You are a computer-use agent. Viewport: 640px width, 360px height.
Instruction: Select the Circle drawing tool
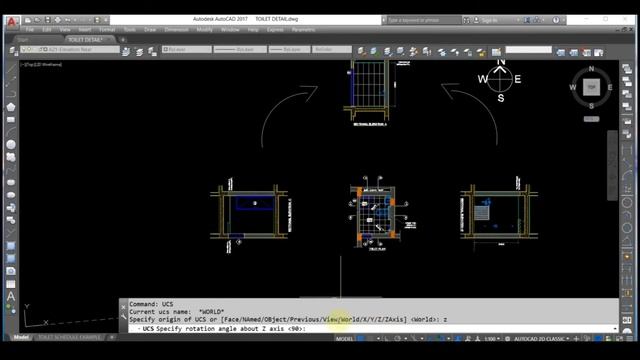point(11,144)
